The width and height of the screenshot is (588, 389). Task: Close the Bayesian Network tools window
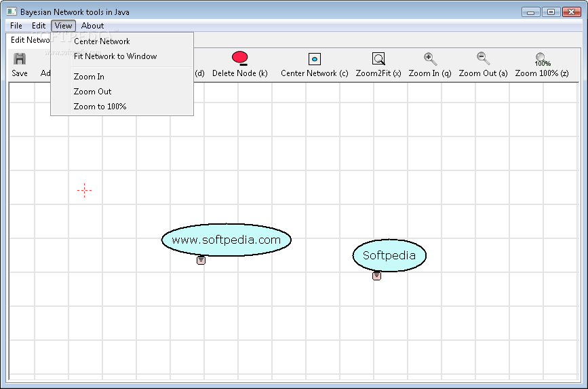[572, 12]
